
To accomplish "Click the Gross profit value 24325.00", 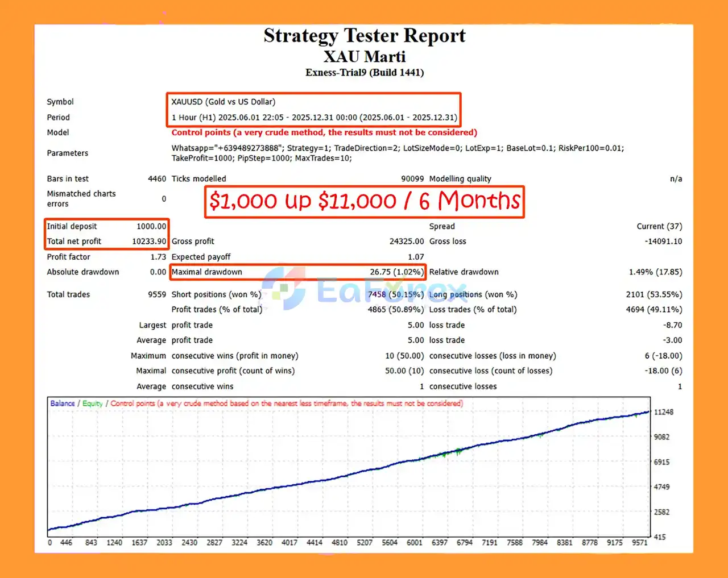I will pos(407,242).
